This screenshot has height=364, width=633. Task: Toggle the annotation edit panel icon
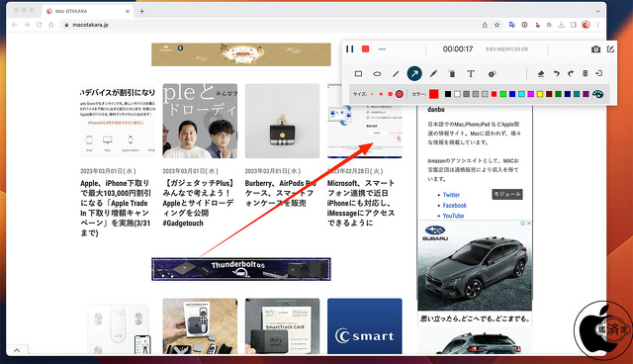[610, 48]
